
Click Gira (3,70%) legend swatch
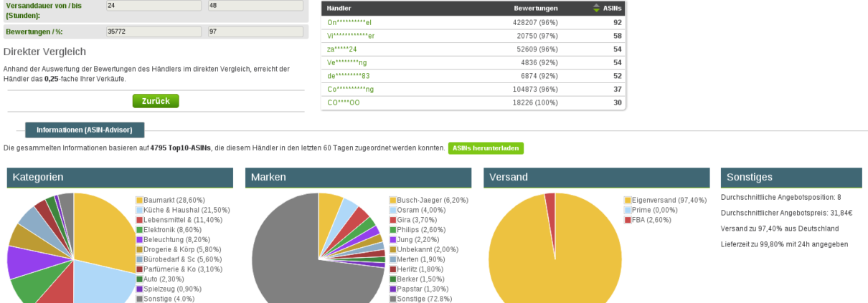click(392, 220)
